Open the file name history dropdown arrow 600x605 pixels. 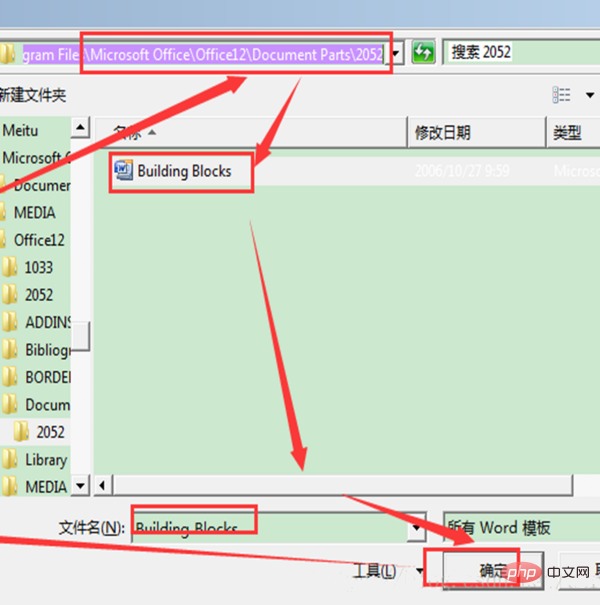(418, 527)
